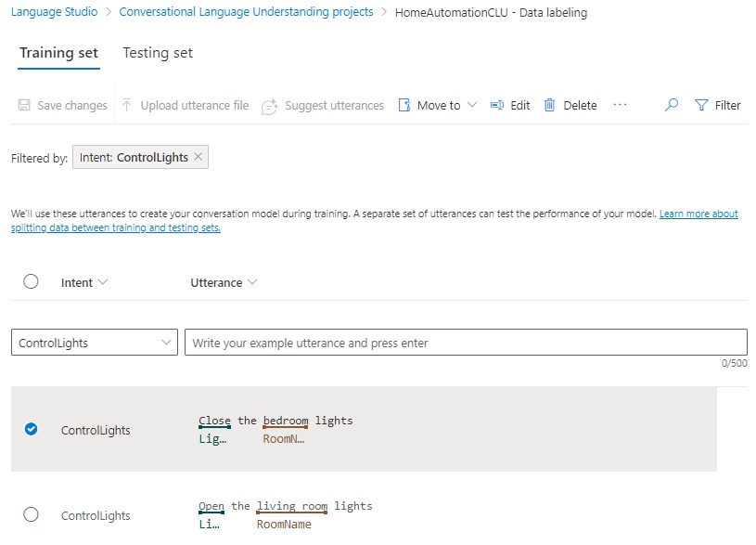Select the Training set tab
Viewport: 756px width, 545px height.
click(58, 53)
